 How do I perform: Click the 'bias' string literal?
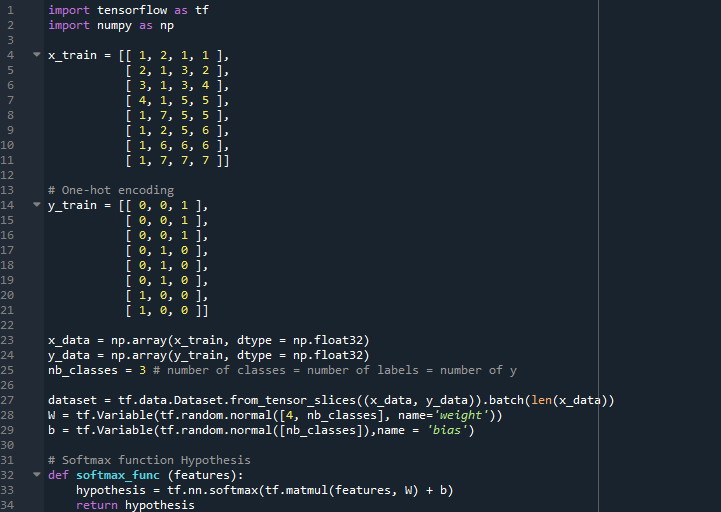click(447, 430)
